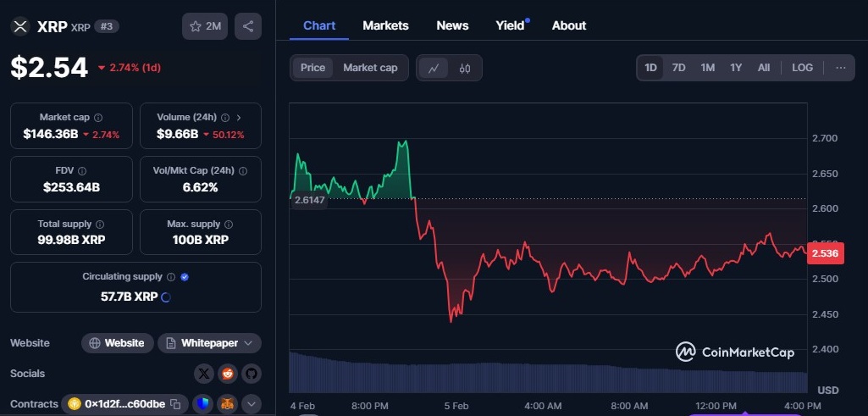
Task: Toggle LOG scale on the chart
Action: 802,68
